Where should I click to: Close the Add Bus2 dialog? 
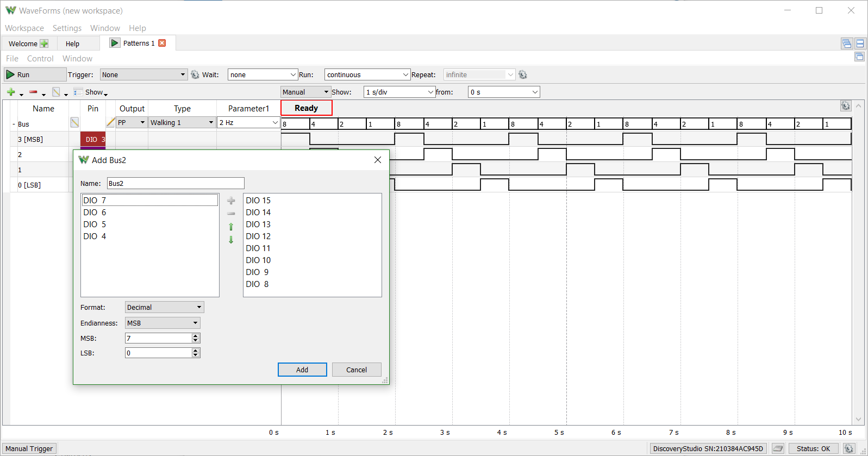pos(378,160)
